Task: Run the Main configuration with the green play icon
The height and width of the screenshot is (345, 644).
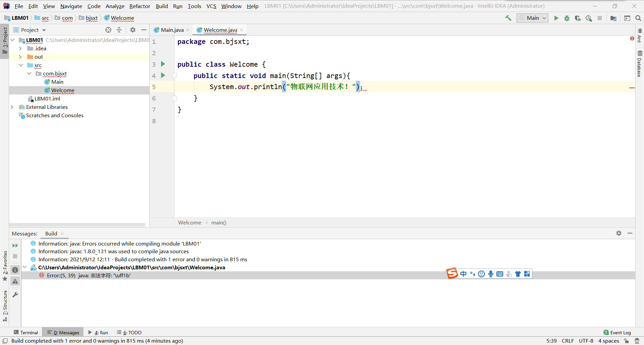Action: [556, 18]
